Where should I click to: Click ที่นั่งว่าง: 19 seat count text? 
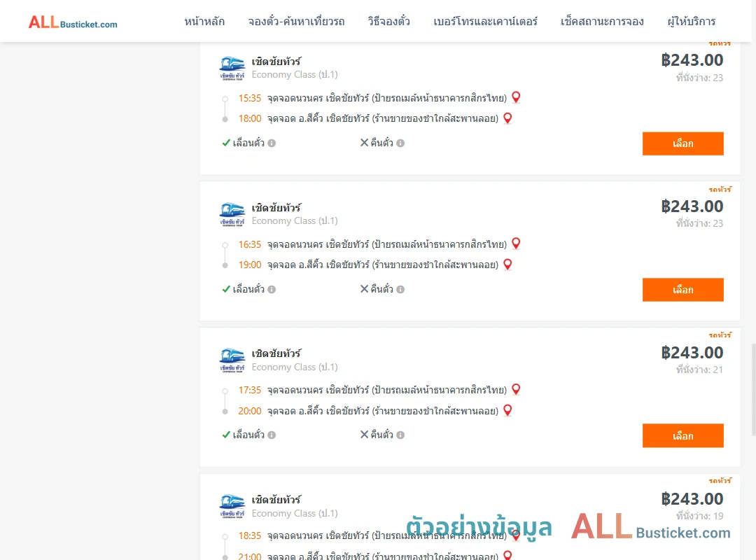point(699,516)
